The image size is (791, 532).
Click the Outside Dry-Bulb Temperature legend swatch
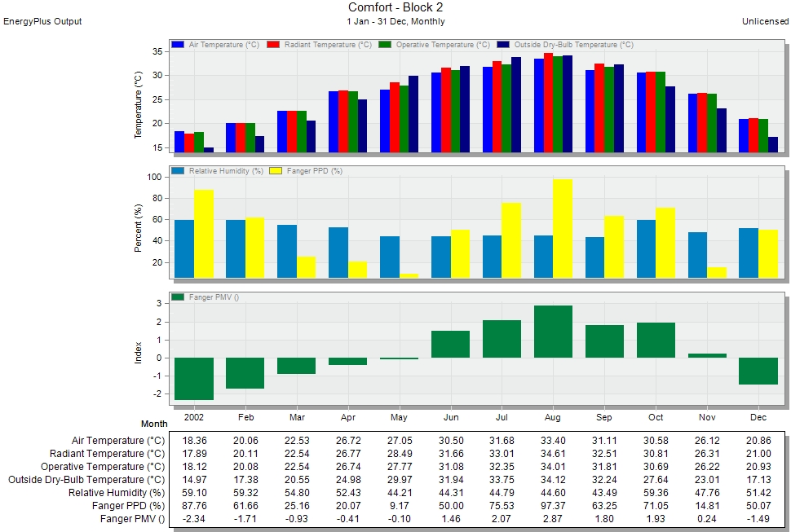click(x=503, y=44)
